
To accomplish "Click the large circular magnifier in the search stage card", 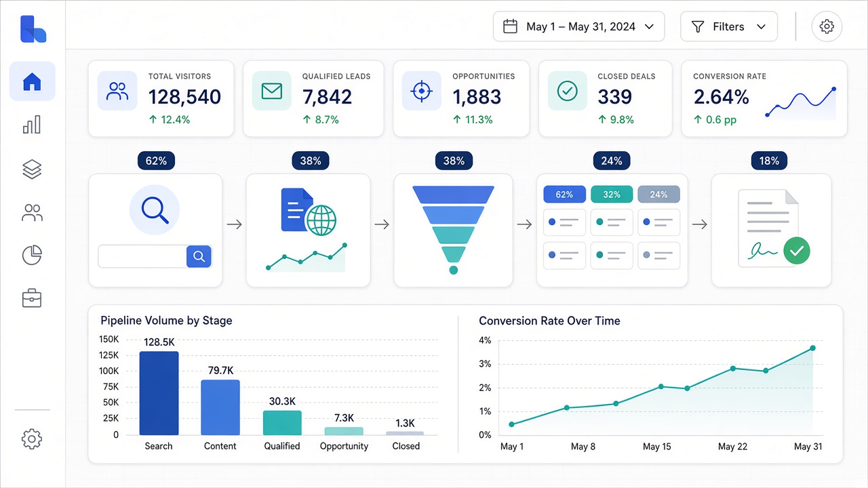I will click(x=155, y=209).
